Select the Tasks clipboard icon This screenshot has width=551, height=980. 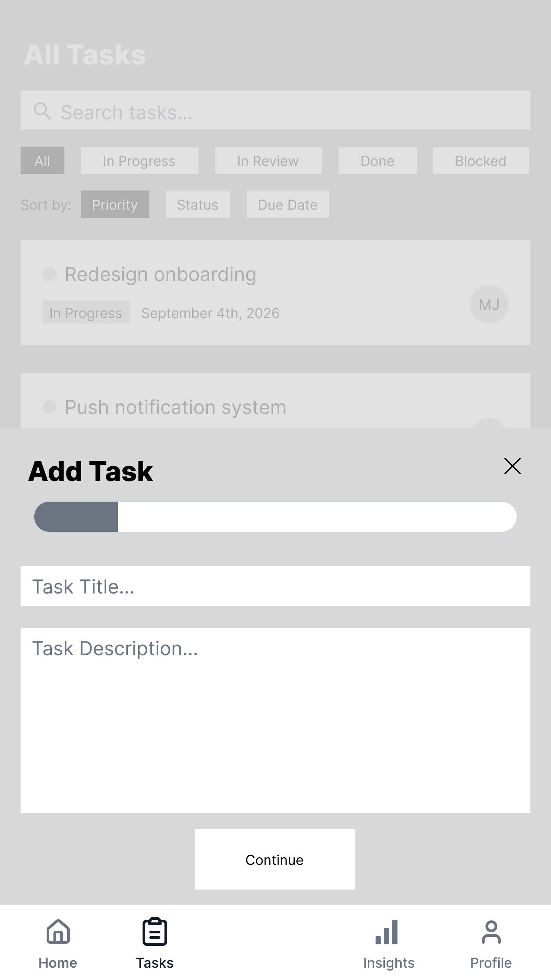point(155,932)
